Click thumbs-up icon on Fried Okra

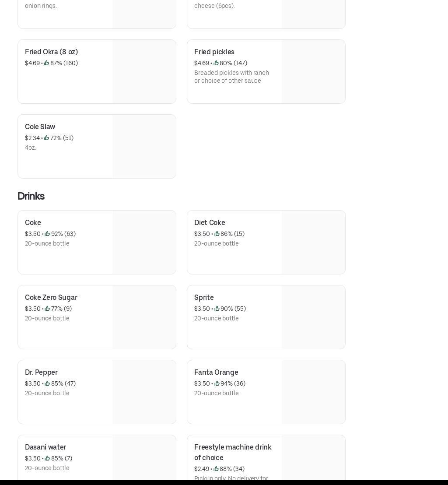46,63
